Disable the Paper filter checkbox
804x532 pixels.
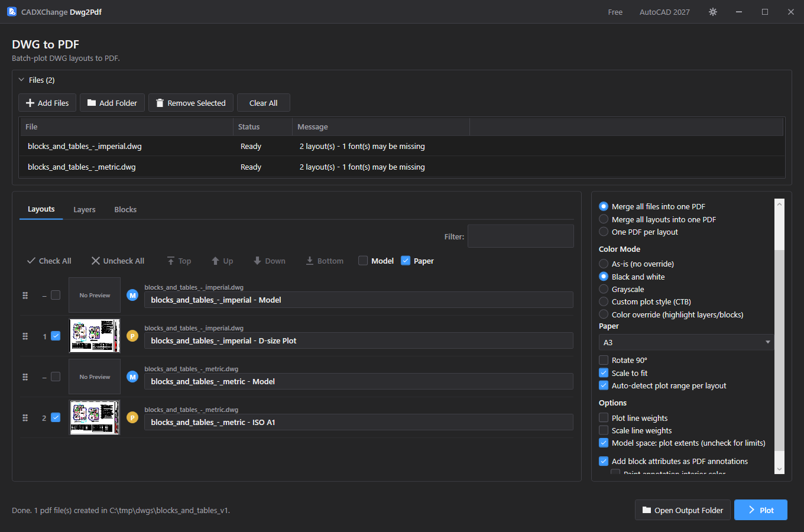406,261
